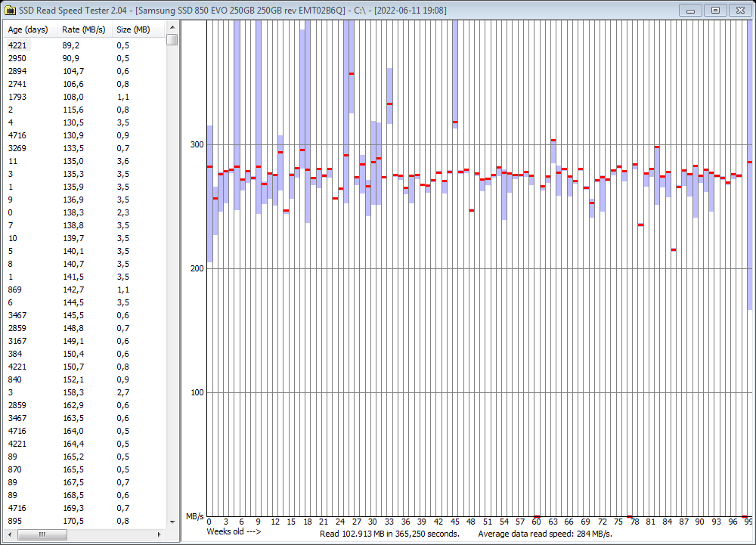This screenshot has height=545, width=756.
Task: Click the 'Weeks old --->' axis label
Action: (x=233, y=531)
